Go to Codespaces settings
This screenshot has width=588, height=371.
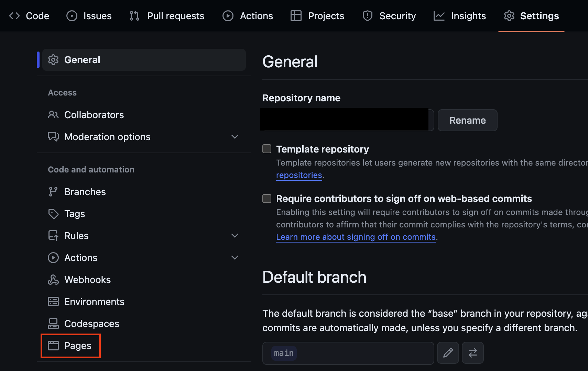click(x=91, y=324)
